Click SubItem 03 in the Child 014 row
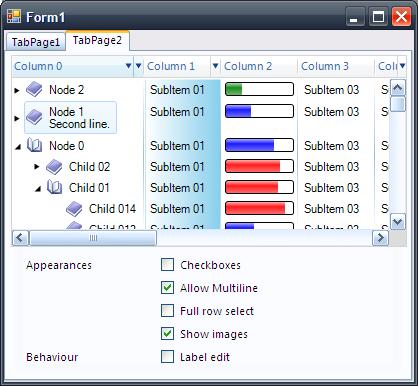The image size is (418, 386). point(331,209)
